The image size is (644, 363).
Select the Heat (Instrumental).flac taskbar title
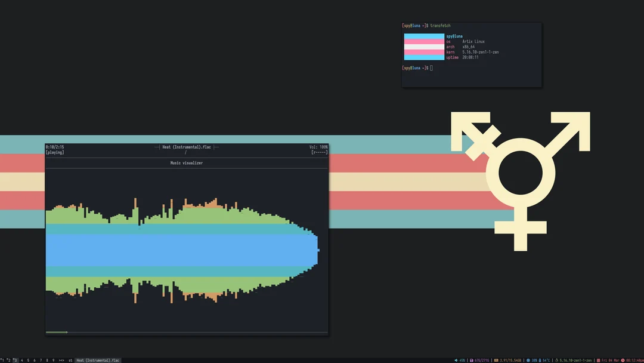[97, 360]
